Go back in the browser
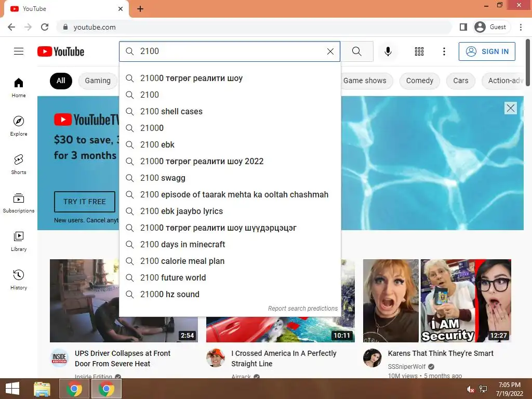This screenshot has width=532, height=399. [11, 27]
